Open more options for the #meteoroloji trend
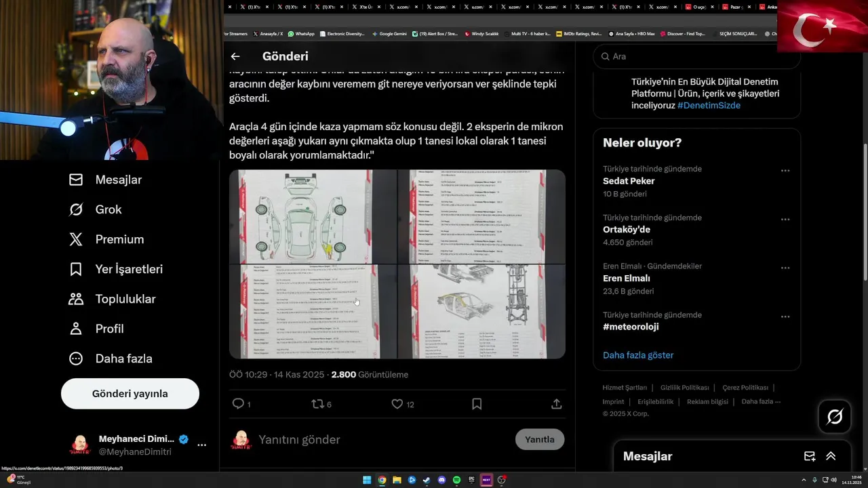Screen dimensions: 868x488 tap(785, 317)
